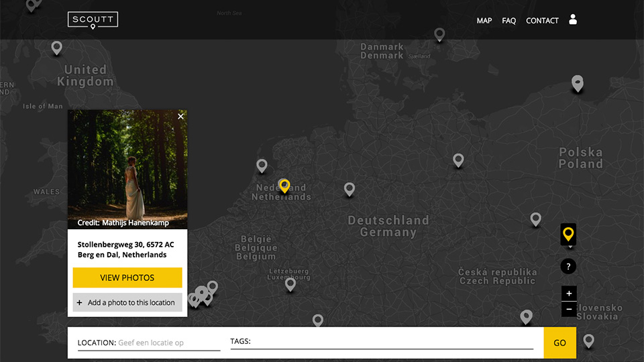Open the user account icon
The height and width of the screenshot is (362, 644).
[x=573, y=19]
